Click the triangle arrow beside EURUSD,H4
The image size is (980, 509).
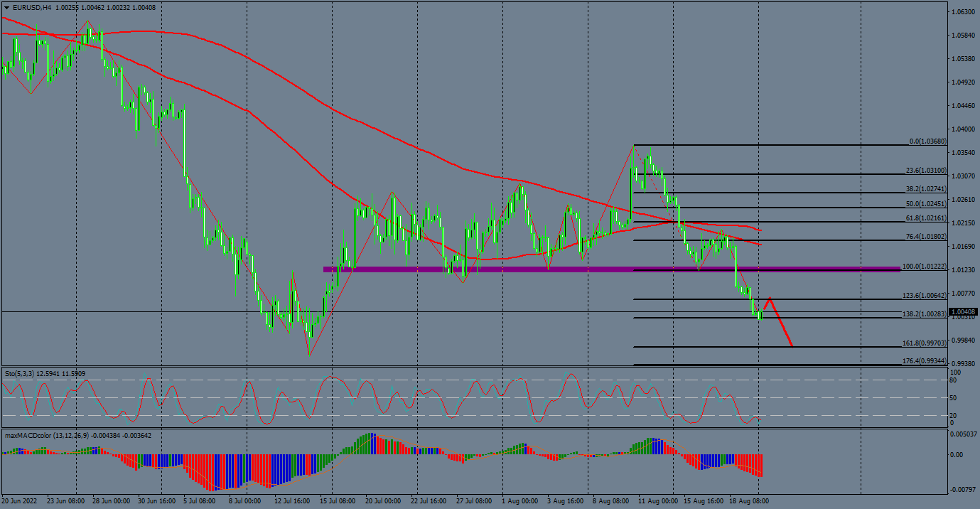point(6,7)
